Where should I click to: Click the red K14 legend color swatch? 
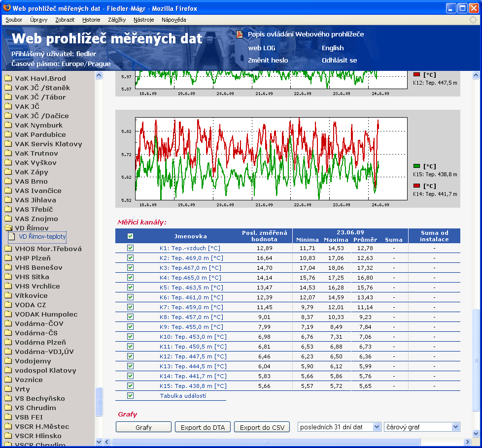tap(417, 186)
